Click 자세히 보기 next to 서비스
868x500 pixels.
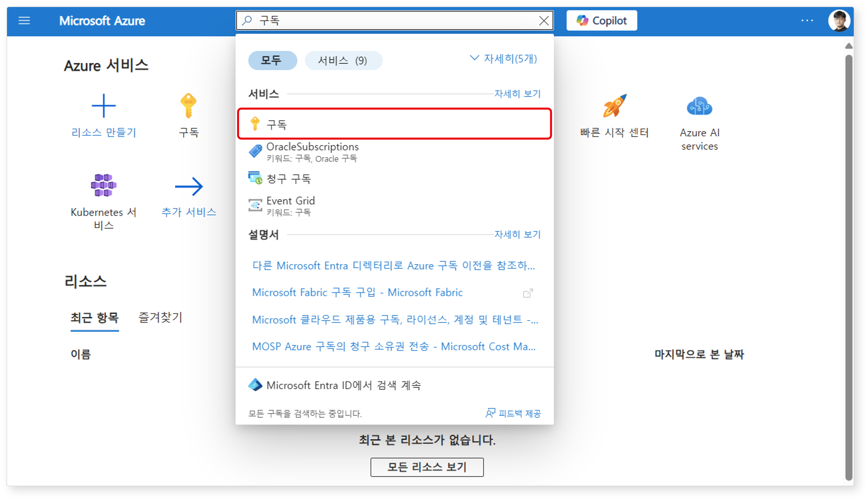pos(517,93)
